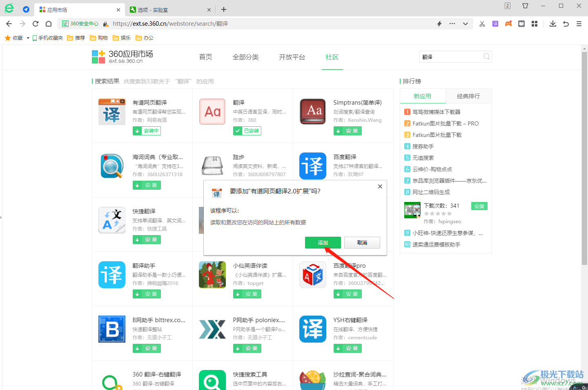Click the 360安全中心 site badge
Image resolution: width=588 pixels, height=390 pixels.
80,24
